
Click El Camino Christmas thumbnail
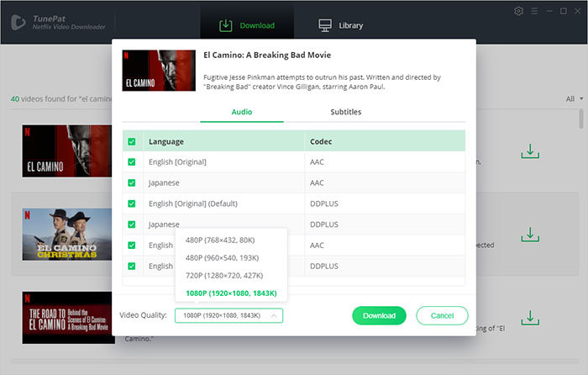66,235
